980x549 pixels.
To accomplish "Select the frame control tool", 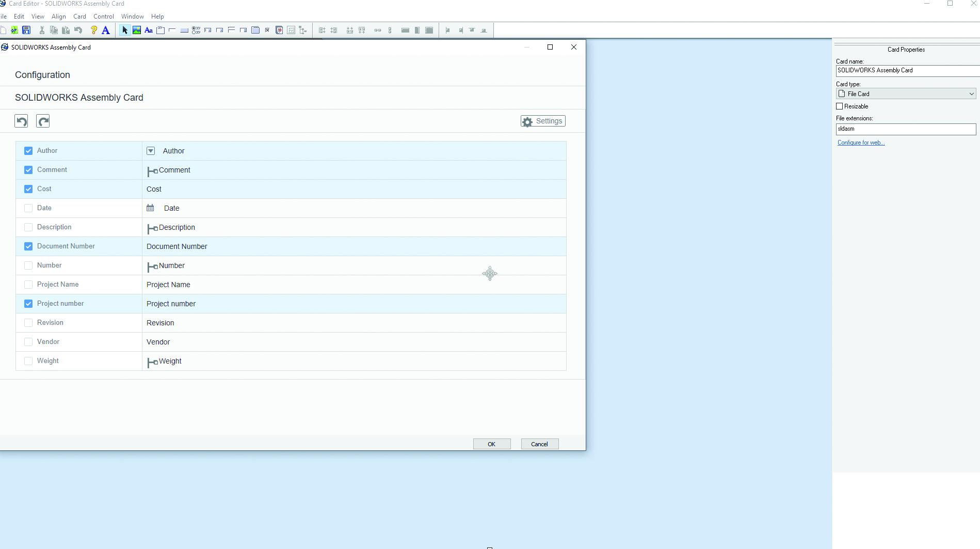I will click(x=160, y=30).
